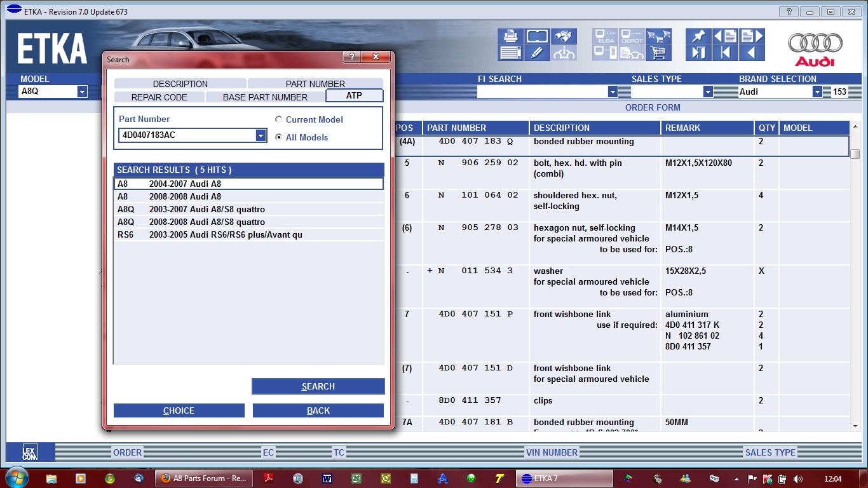Click the EC button in bottom bar
The height and width of the screenshot is (488, 868).
click(x=268, y=452)
